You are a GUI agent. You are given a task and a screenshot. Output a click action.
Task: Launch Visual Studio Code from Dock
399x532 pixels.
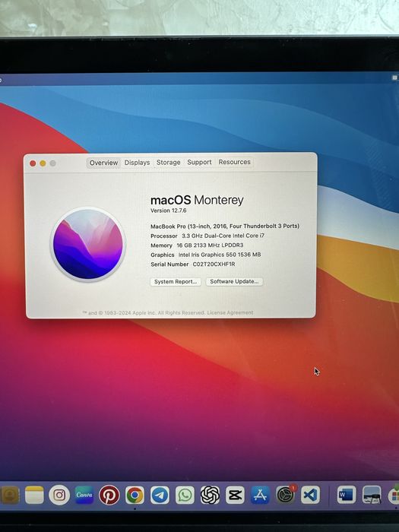[310, 495]
